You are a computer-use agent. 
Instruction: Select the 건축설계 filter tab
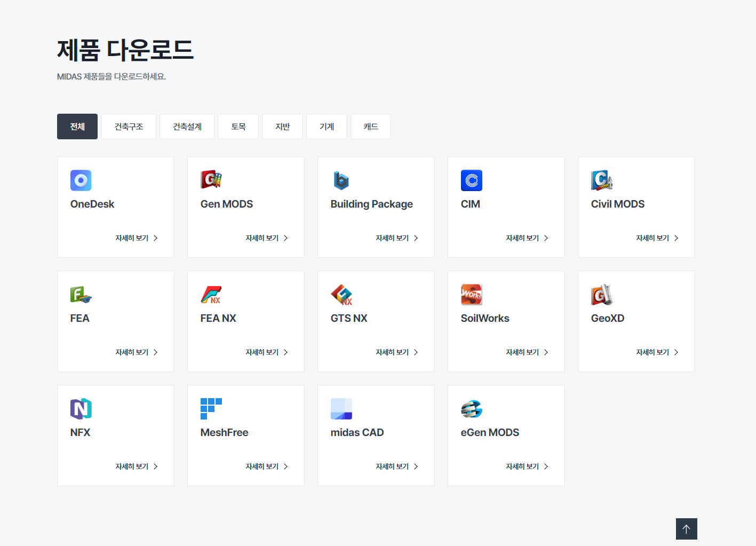[x=187, y=126]
